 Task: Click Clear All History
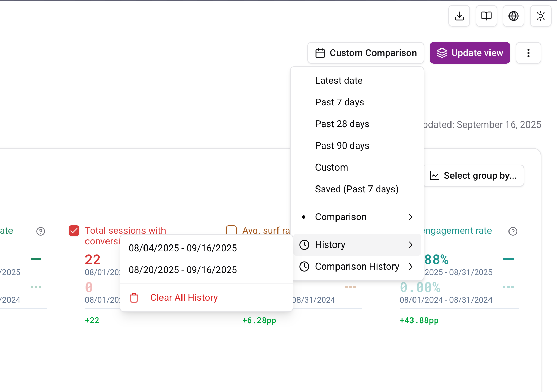[x=184, y=298]
